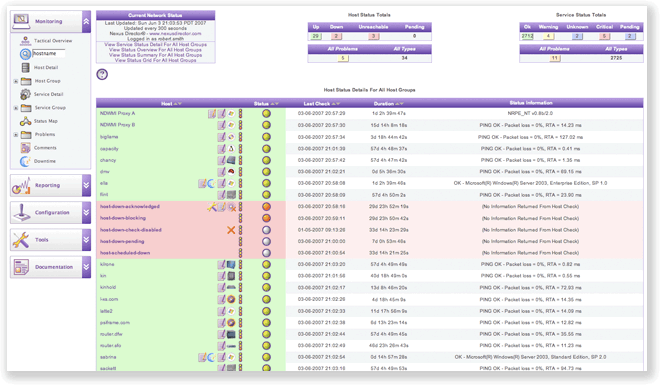This screenshot has width=660, height=385.
Task: Click inside the hostname search field
Action: pyautogui.click(x=49, y=53)
